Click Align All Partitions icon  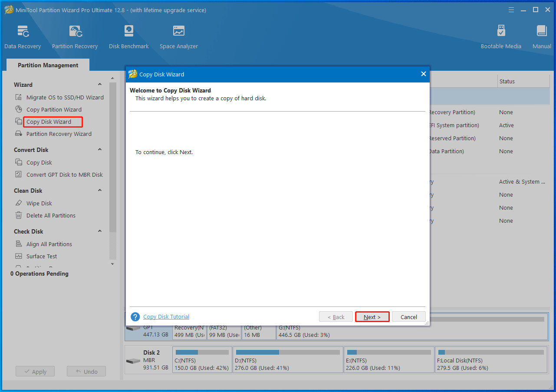click(19, 244)
